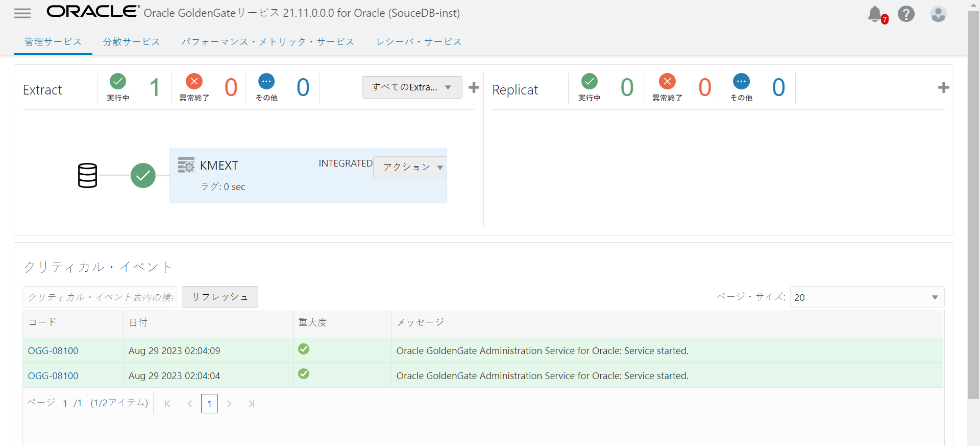980x446 pixels.
Task: Open the すべてのExtra... filter dropdown
Action: [412, 87]
